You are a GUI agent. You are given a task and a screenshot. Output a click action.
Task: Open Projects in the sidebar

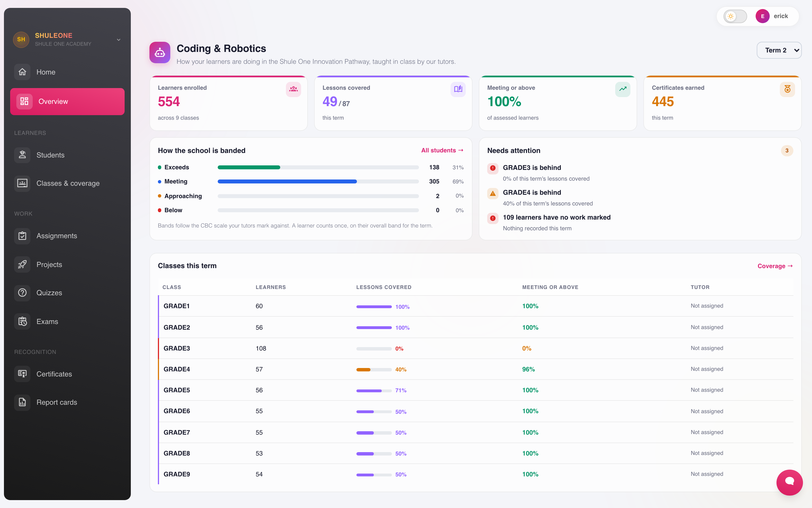[67, 264]
